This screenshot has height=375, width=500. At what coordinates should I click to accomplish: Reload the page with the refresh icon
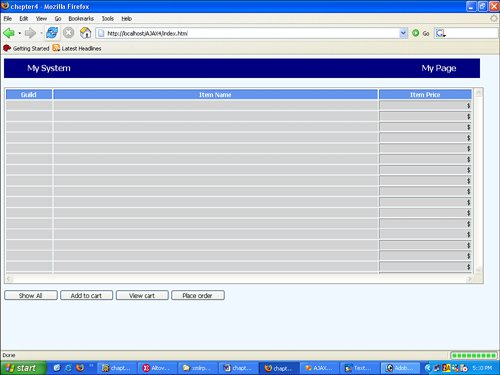(x=52, y=33)
